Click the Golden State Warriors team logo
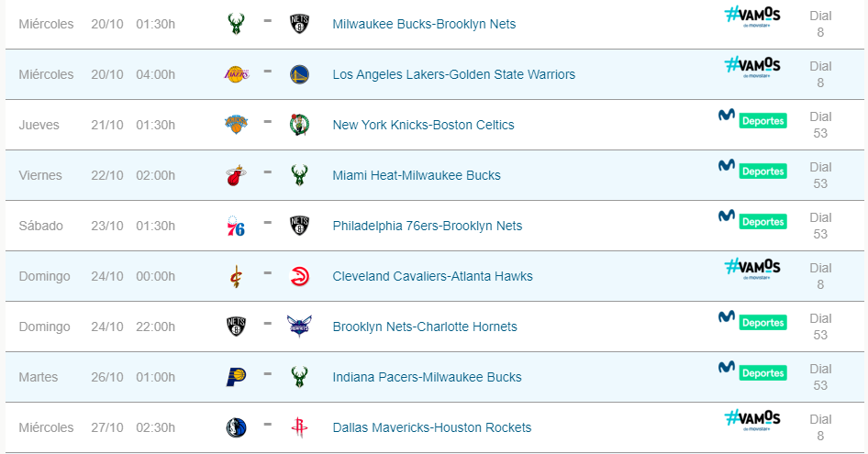 click(299, 74)
